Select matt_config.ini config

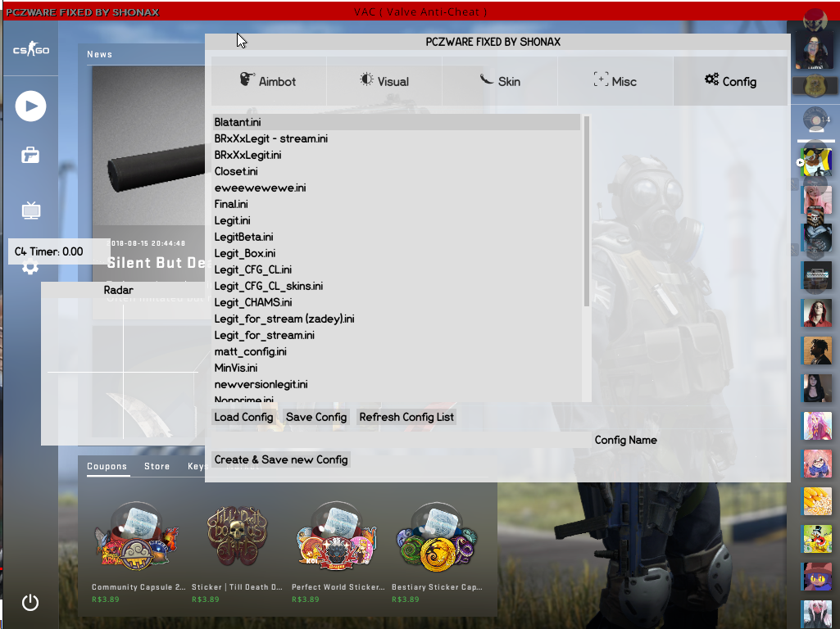click(x=397, y=351)
